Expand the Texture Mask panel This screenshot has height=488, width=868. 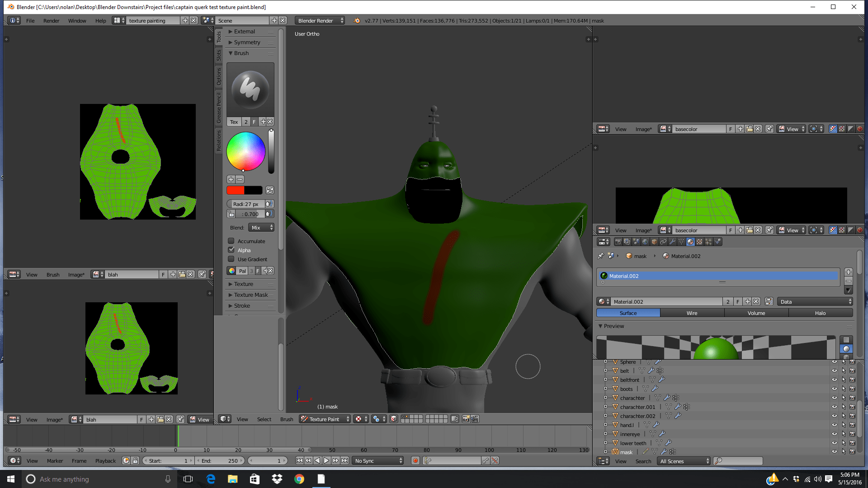point(251,295)
